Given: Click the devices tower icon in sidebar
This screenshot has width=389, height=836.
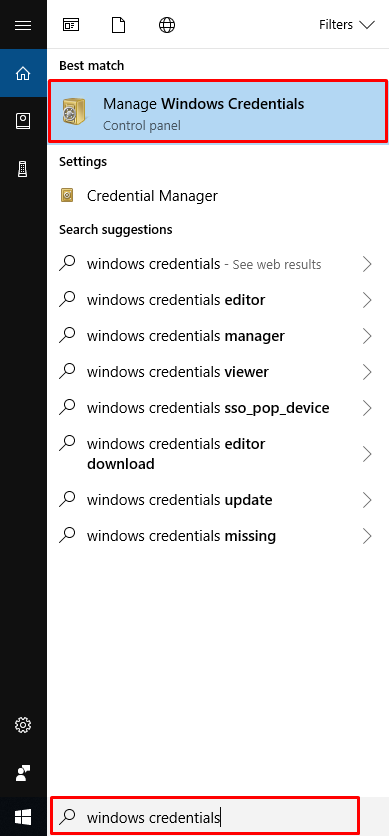Looking at the screenshot, I should [x=23, y=169].
